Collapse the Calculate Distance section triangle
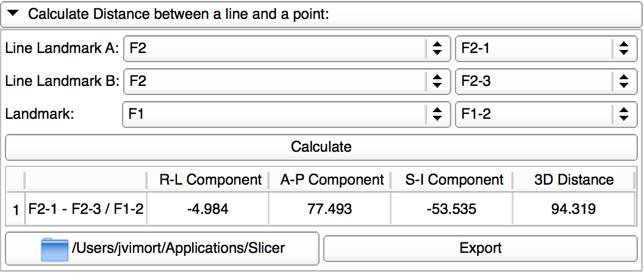This screenshot has height=273, width=644. point(16,13)
